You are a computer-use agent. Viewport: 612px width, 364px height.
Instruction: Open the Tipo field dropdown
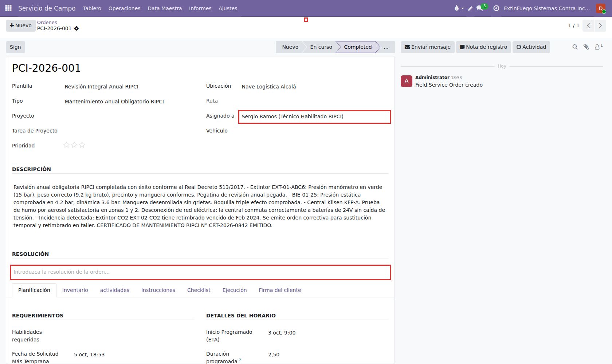pos(129,102)
